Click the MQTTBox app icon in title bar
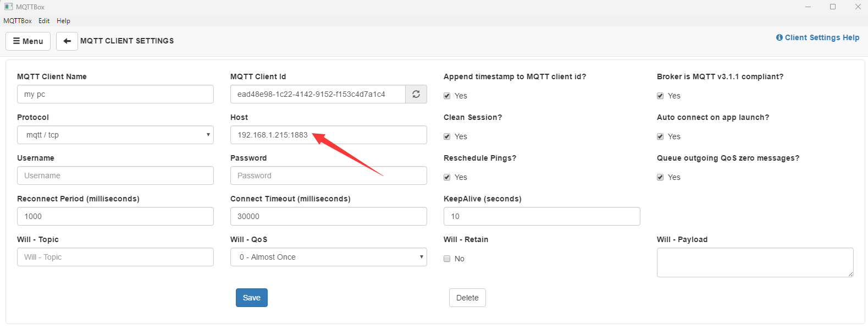The height and width of the screenshot is (334, 868). point(8,7)
